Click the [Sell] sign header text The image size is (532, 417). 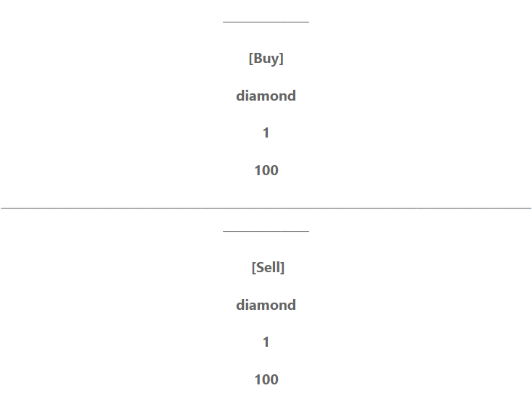(x=268, y=268)
